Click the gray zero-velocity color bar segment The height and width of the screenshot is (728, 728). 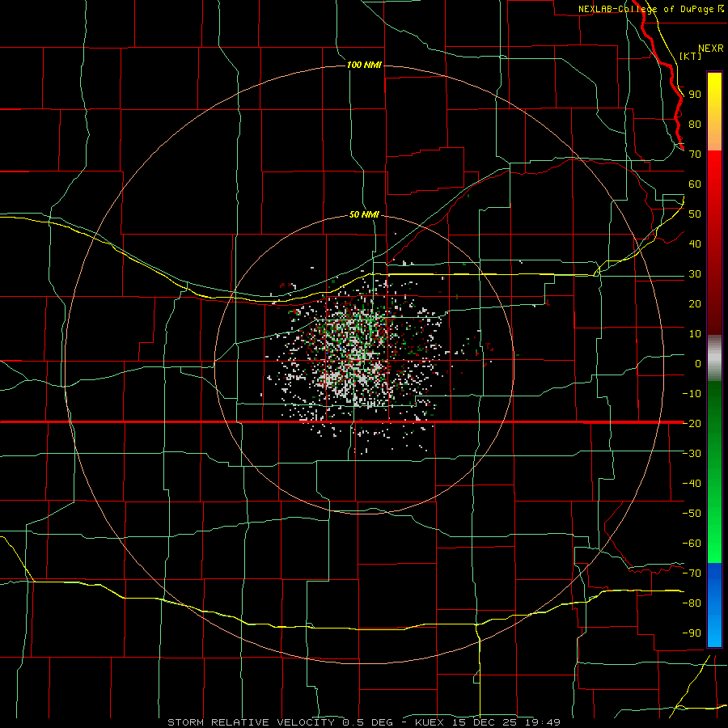[x=714, y=358]
